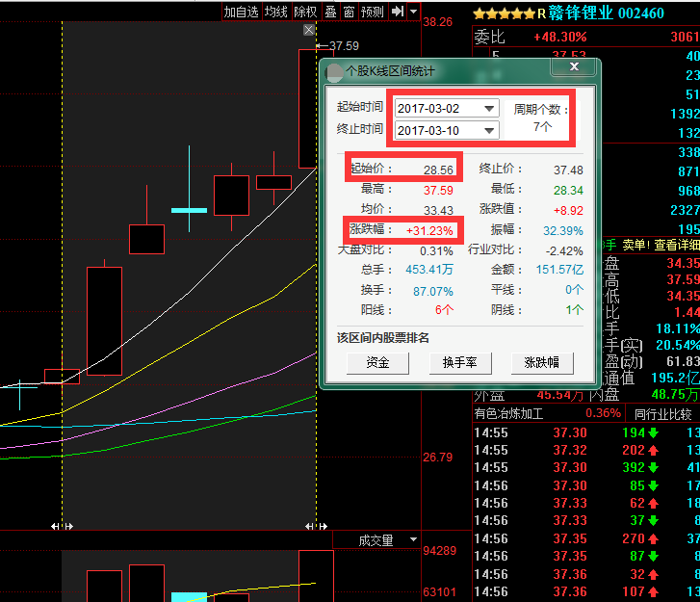Click the right range boundary handle on chart
This screenshot has width=700, height=602.
(316, 526)
